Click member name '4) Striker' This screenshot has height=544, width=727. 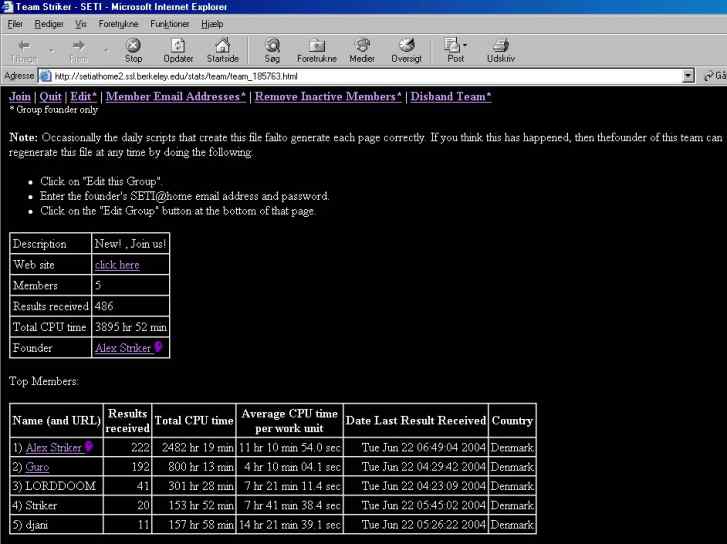pos(35,506)
